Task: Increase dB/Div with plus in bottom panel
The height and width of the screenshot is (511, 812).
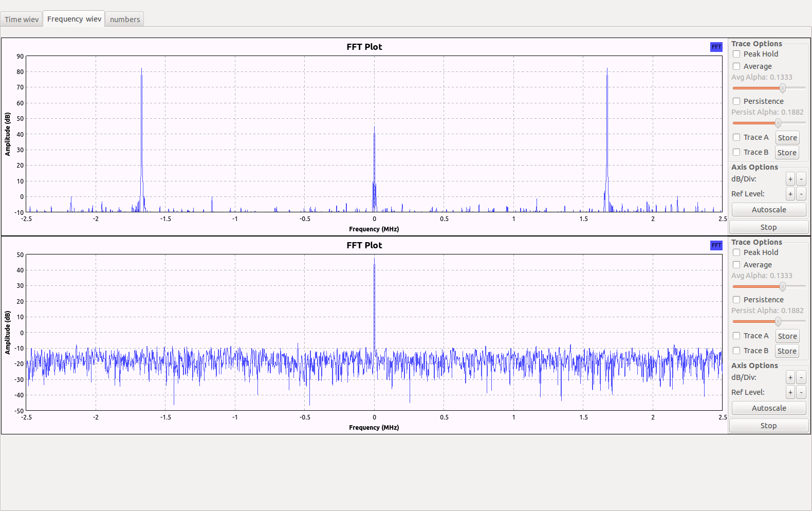Action: coord(790,377)
